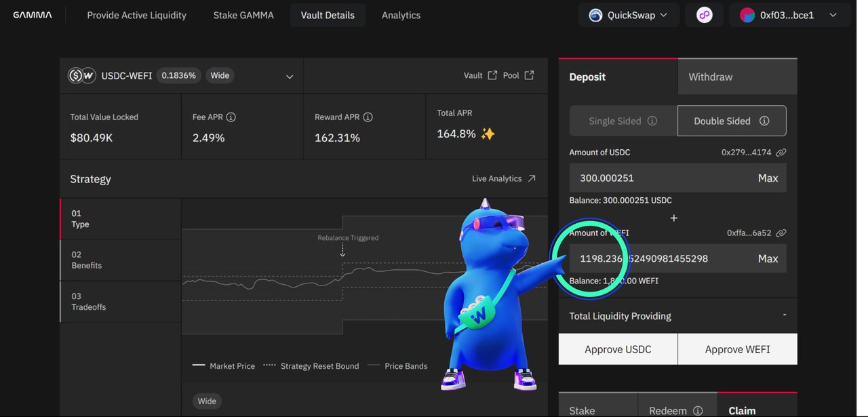868x417 pixels.
Task: Click Rebalance Triggered chart marker
Action: click(x=348, y=239)
